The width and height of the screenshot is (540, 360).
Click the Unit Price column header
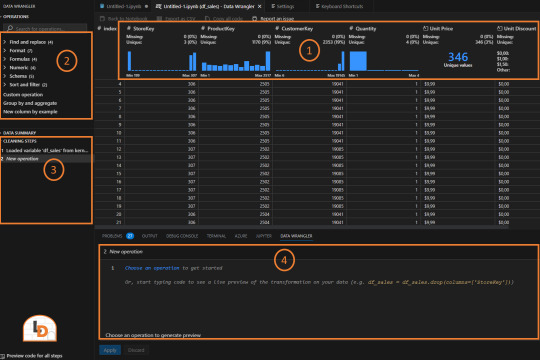pyautogui.click(x=441, y=29)
